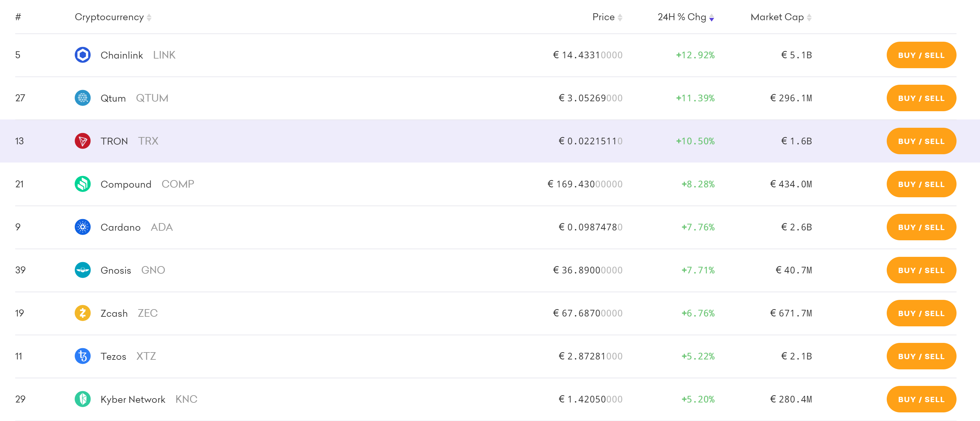This screenshot has width=980, height=421.
Task: Click the € 671.7M market cap
Action: pos(791,313)
